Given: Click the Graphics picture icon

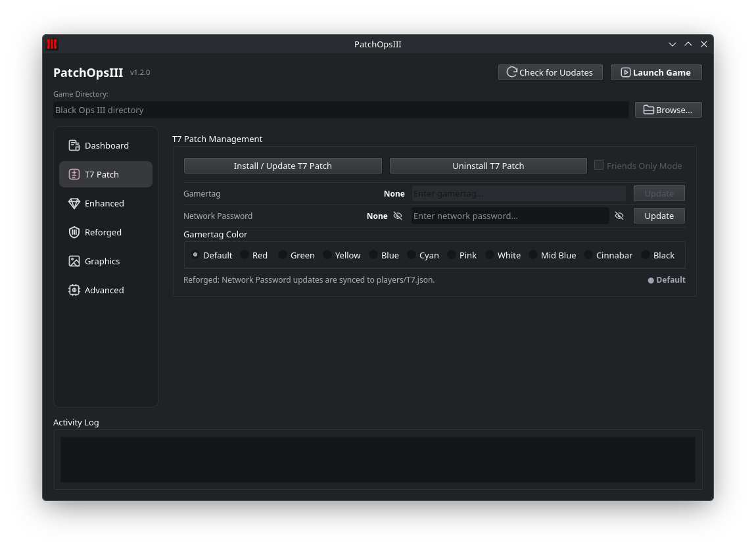Looking at the screenshot, I should click(x=74, y=261).
